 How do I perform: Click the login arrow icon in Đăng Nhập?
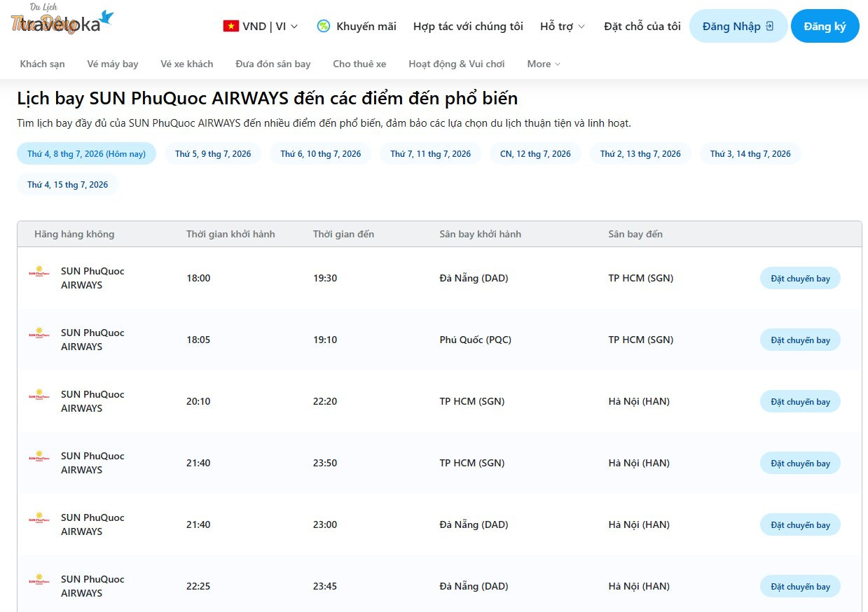click(x=770, y=26)
